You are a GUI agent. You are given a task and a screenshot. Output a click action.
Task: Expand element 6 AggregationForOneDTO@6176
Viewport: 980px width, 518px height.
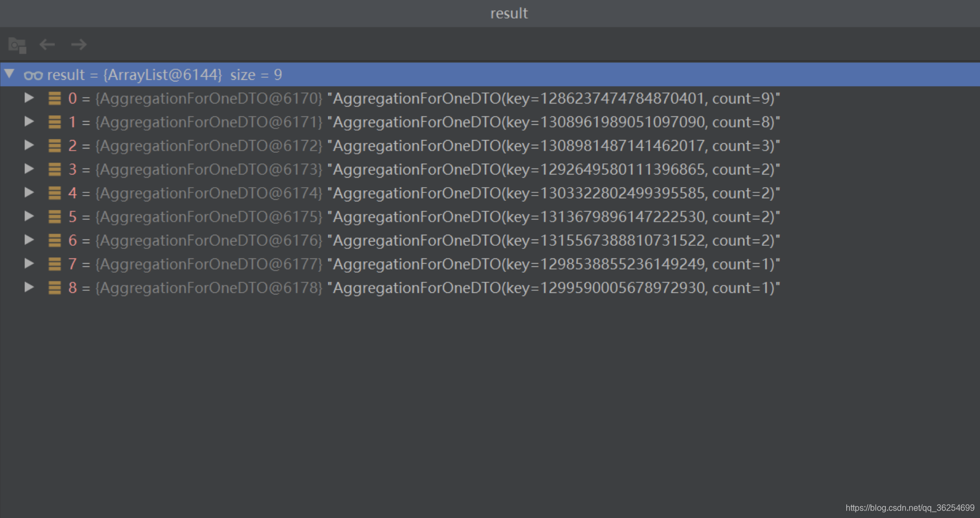click(29, 240)
